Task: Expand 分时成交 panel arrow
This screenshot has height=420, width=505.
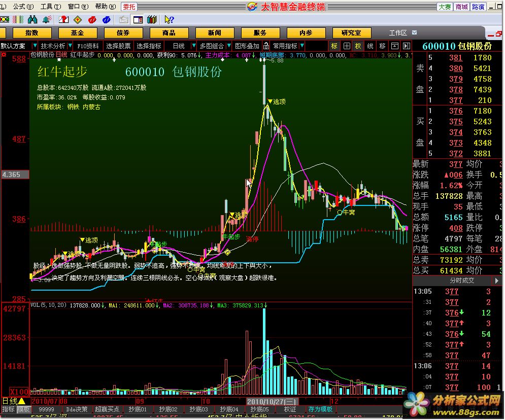Action: [x=496, y=281]
